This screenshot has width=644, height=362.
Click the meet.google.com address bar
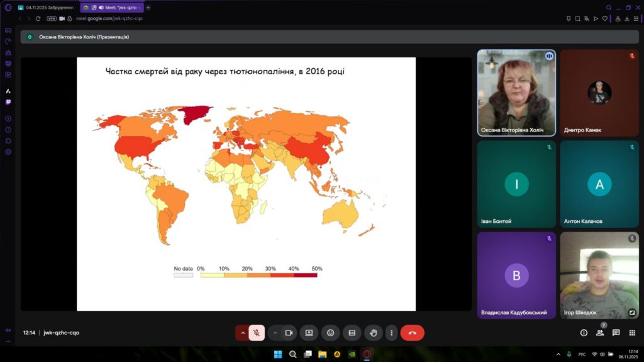pos(109,19)
